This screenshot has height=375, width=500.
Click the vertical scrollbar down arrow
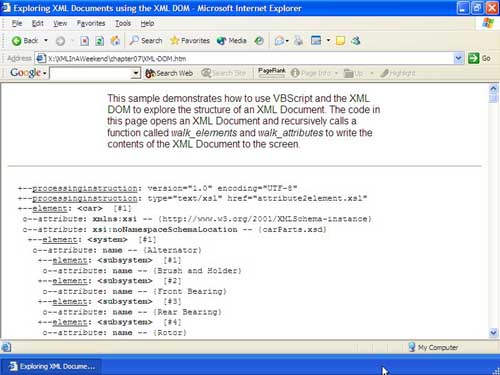coord(493,332)
